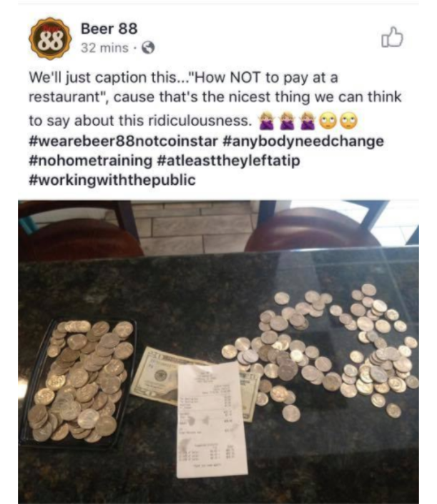Click the rightmost eye-roll emoji
The height and width of the screenshot is (504, 437).
click(x=349, y=121)
